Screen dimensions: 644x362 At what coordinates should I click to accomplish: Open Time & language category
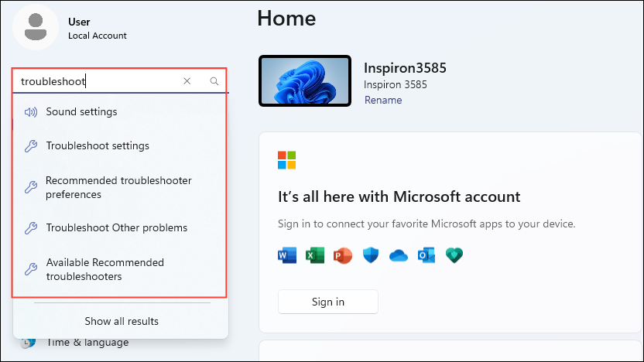click(74, 343)
